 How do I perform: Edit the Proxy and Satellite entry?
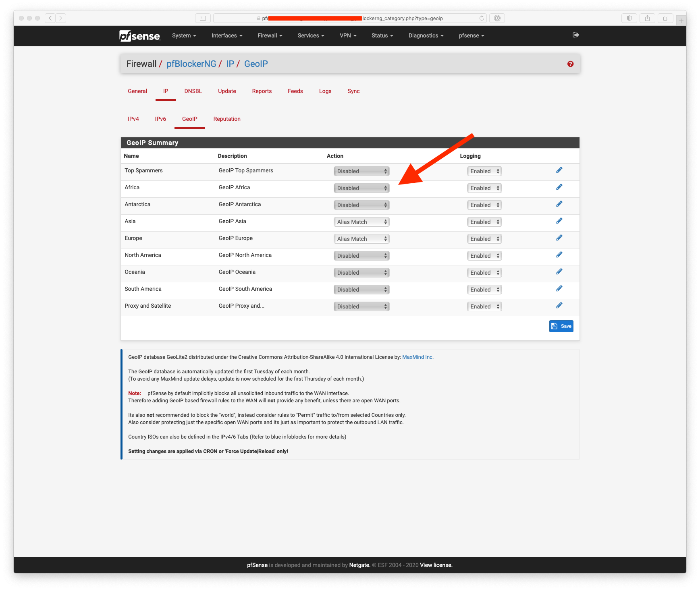(559, 306)
